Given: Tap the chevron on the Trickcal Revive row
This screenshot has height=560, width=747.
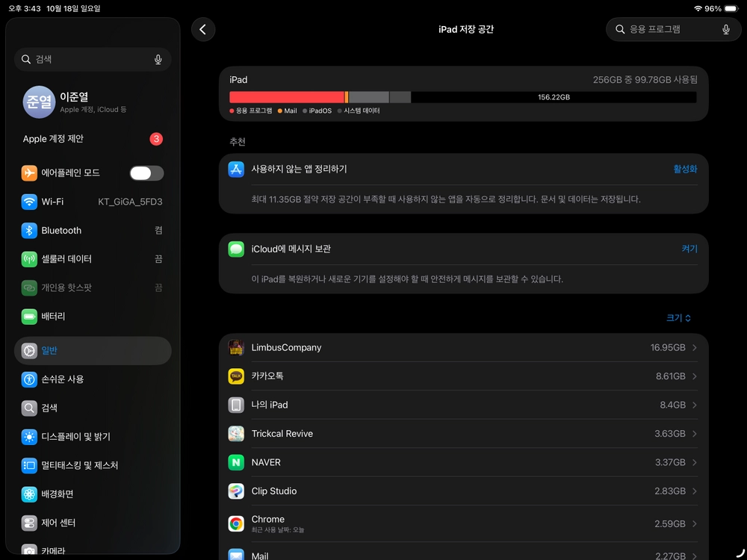Looking at the screenshot, I should click(695, 434).
